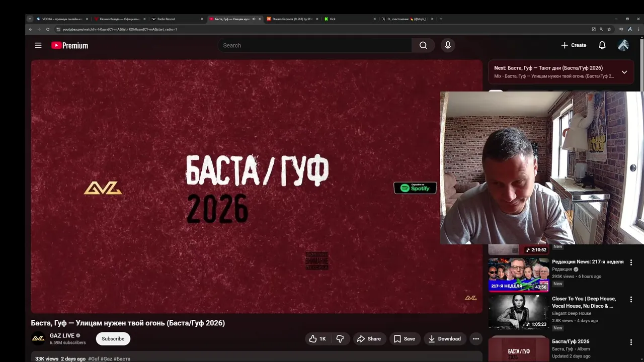The height and width of the screenshot is (362, 644).
Task: Click the Spotify badge in video
Action: pos(415,188)
